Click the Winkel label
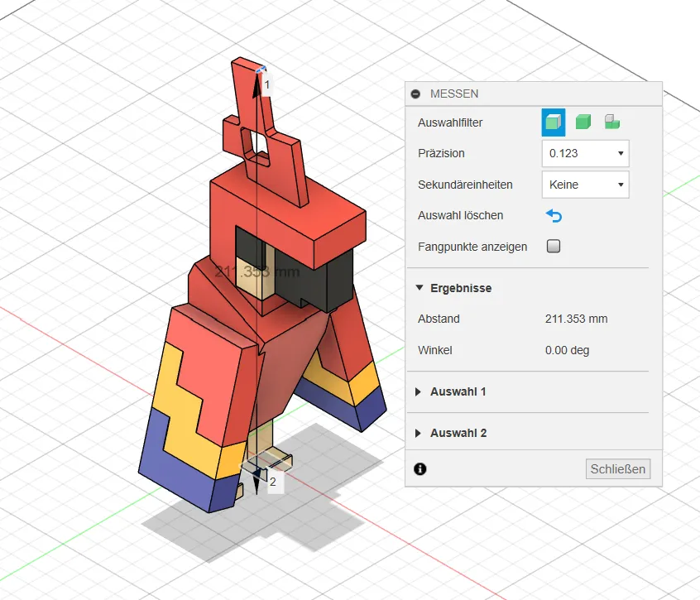Screen dimensions: 700x600 click(435, 350)
